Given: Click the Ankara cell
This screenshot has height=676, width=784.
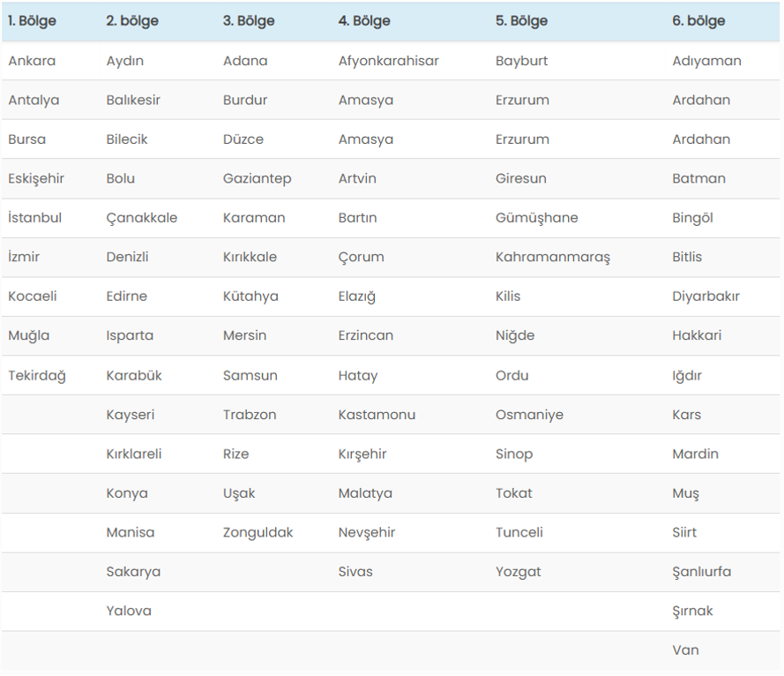Looking at the screenshot, I should coord(32,61).
